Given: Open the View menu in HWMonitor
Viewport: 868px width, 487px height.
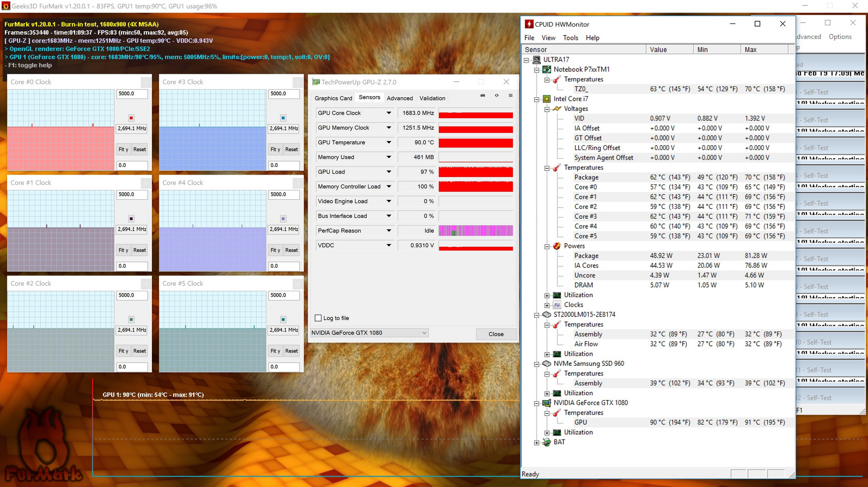Looking at the screenshot, I should (548, 38).
